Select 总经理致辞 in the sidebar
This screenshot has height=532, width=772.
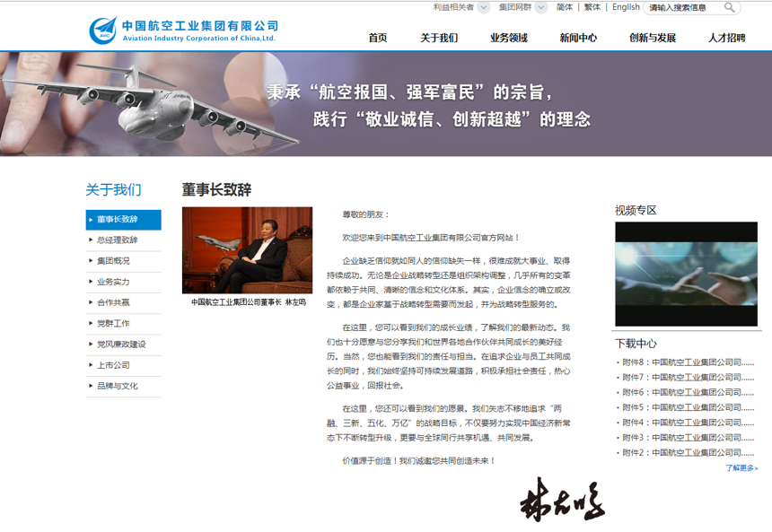124,240
